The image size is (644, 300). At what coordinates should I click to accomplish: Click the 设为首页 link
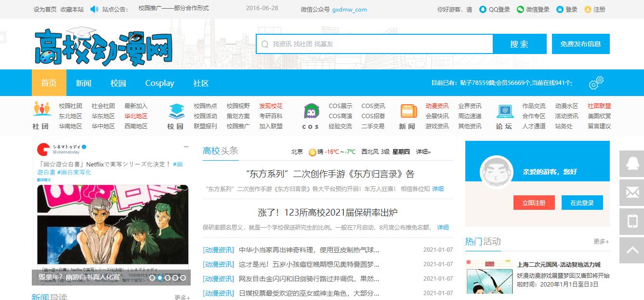click(x=45, y=9)
